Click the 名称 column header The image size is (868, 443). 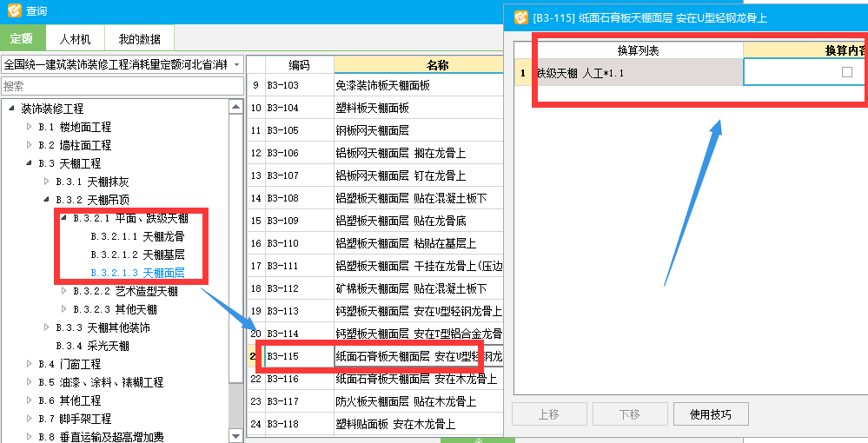[419, 65]
